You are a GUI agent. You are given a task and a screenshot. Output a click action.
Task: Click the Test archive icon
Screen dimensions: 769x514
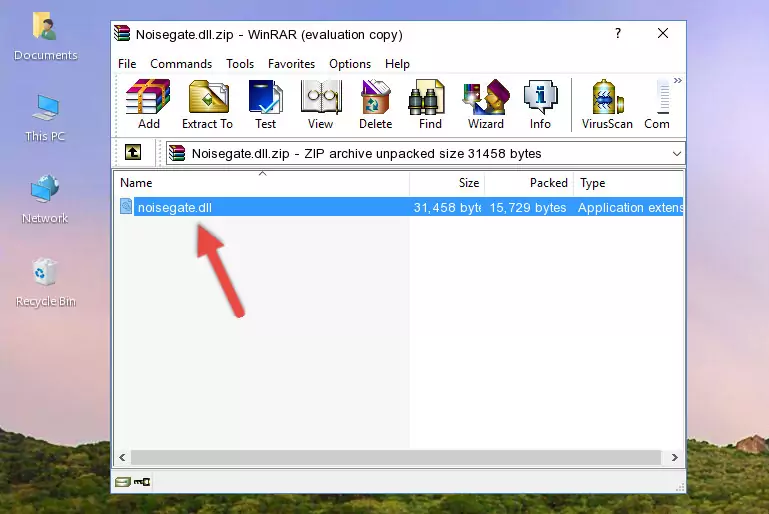pos(265,104)
